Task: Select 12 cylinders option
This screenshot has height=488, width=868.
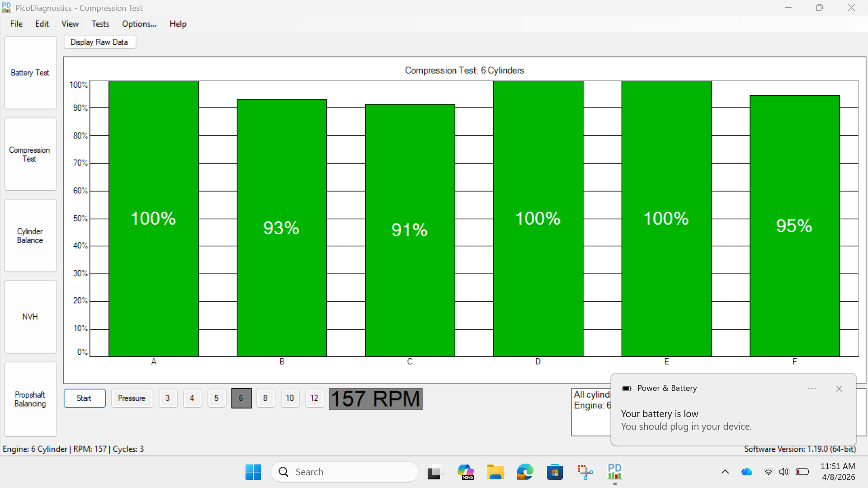Action: click(314, 398)
